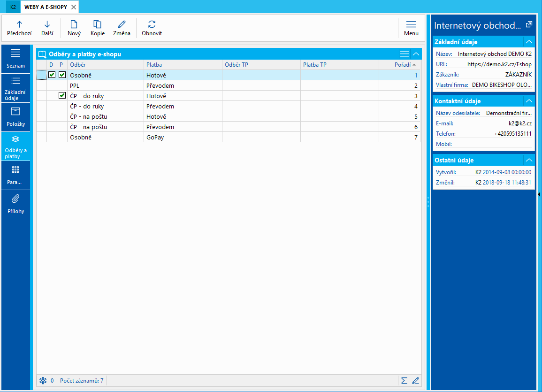542x392 pixels.
Task: Click the Další down-arrow icon
Action: [47, 24]
